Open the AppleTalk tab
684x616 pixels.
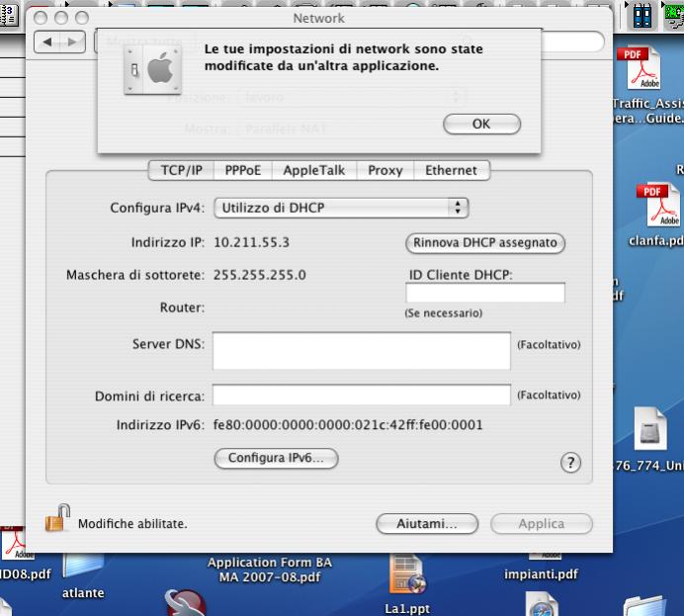313,170
